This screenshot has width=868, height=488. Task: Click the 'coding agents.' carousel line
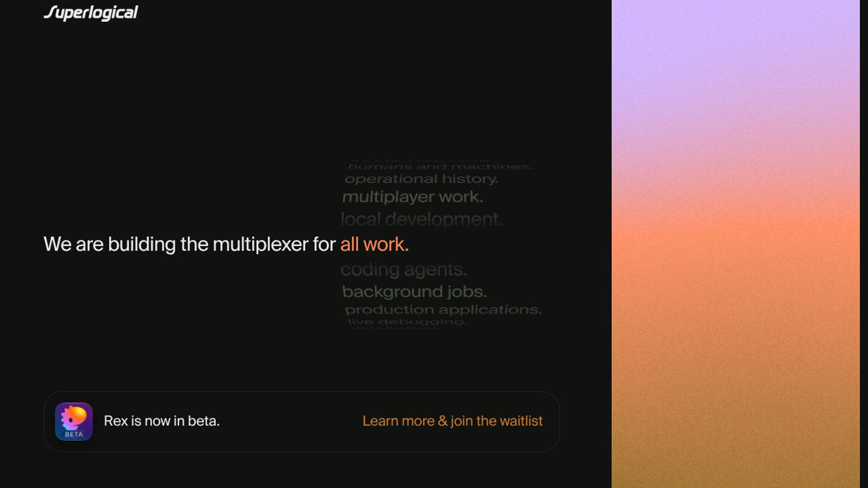point(404,270)
